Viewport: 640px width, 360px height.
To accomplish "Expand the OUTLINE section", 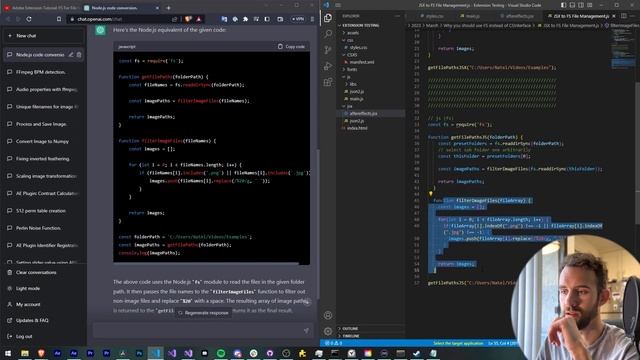I will coord(350,329).
